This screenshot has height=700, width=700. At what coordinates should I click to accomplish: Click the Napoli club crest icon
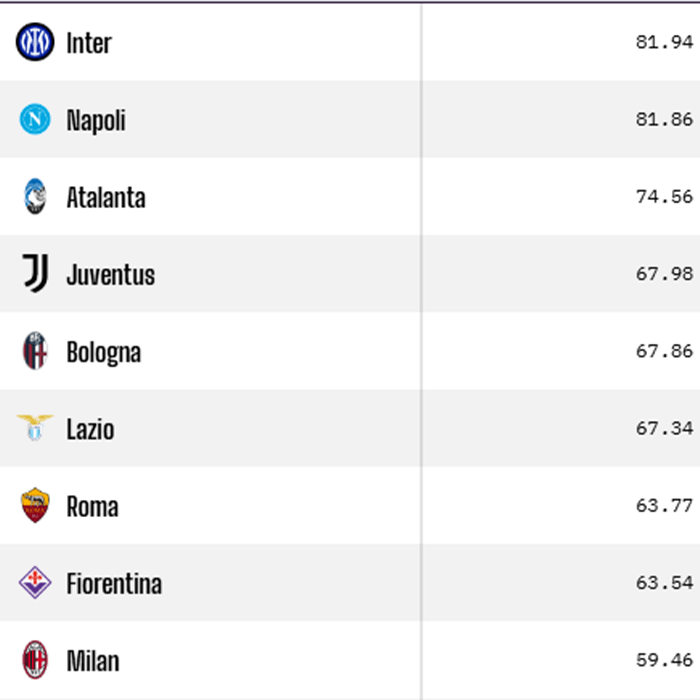(x=35, y=120)
